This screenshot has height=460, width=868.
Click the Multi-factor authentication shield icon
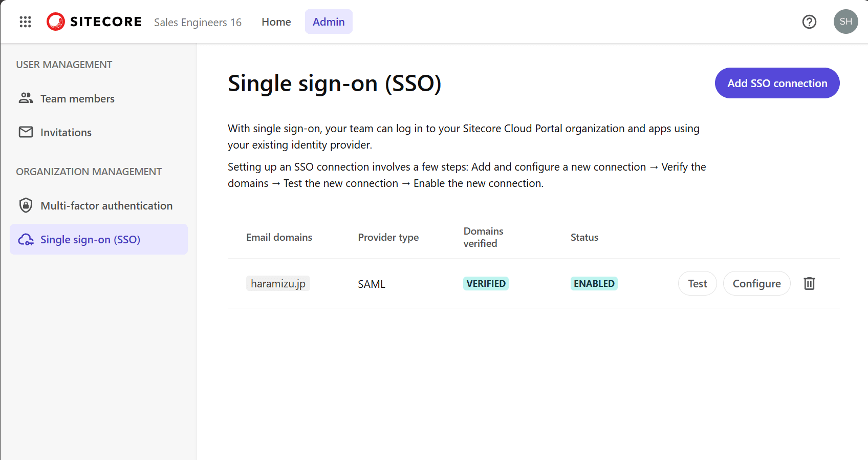[x=26, y=205]
